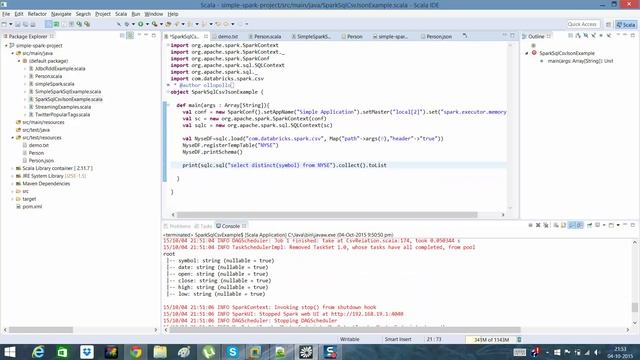This screenshot has height=360, width=640.
Task: Open Google Chrome from taskbar
Action: [136, 352]
